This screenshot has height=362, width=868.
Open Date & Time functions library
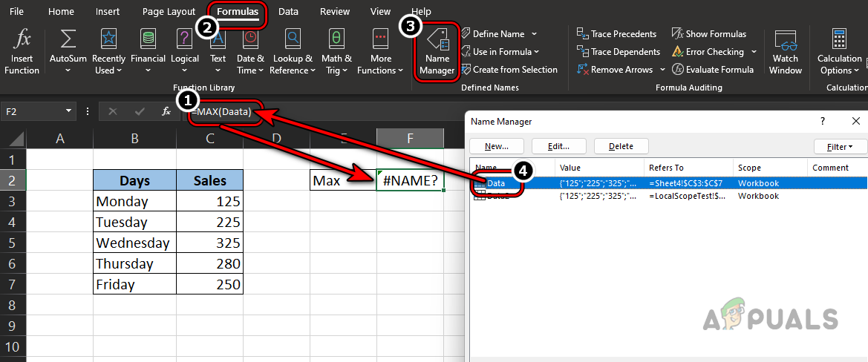[x=250, y=51]
